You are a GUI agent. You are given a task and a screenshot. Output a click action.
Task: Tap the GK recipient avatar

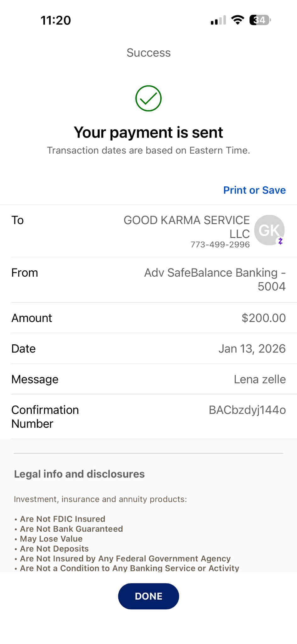tap(269, 230)
